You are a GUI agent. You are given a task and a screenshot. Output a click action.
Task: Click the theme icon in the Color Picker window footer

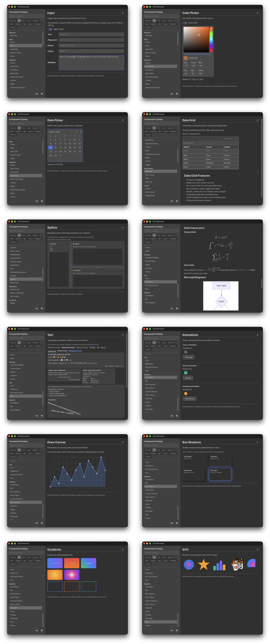click(177, 94)
